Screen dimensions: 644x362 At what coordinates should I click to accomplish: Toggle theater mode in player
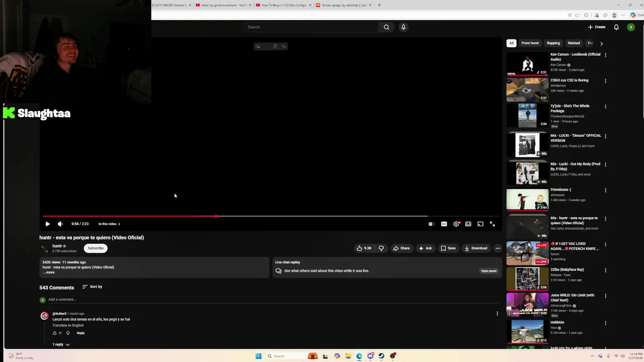[468, 224]
